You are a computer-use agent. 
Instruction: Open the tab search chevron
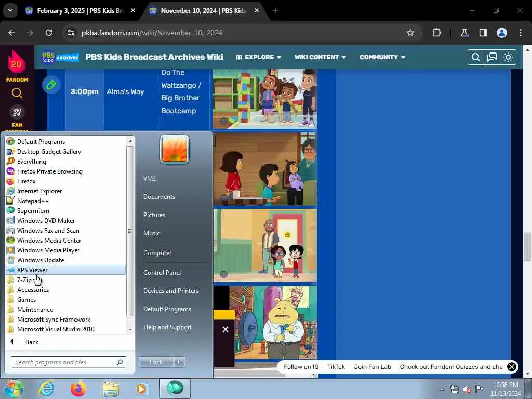(10, 10)
